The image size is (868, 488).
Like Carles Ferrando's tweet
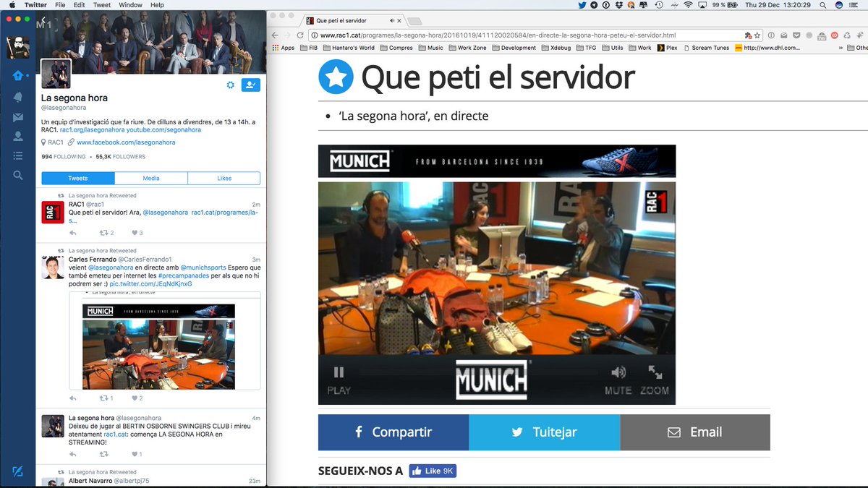[x=135, y=398]
